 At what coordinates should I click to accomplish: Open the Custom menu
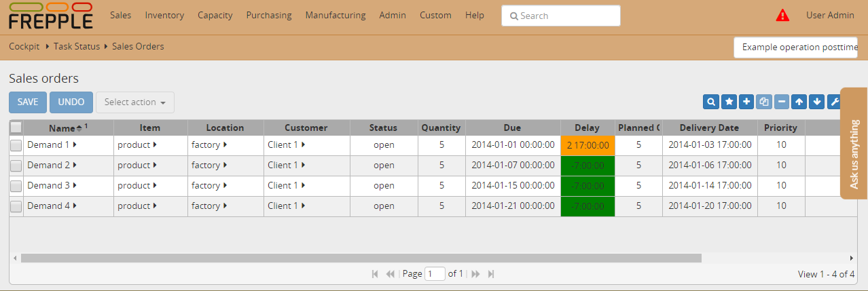click(x=435, y=15)
